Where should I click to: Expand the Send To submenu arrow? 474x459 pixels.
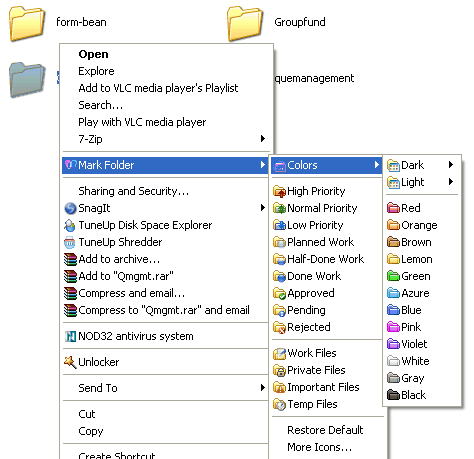263,387
